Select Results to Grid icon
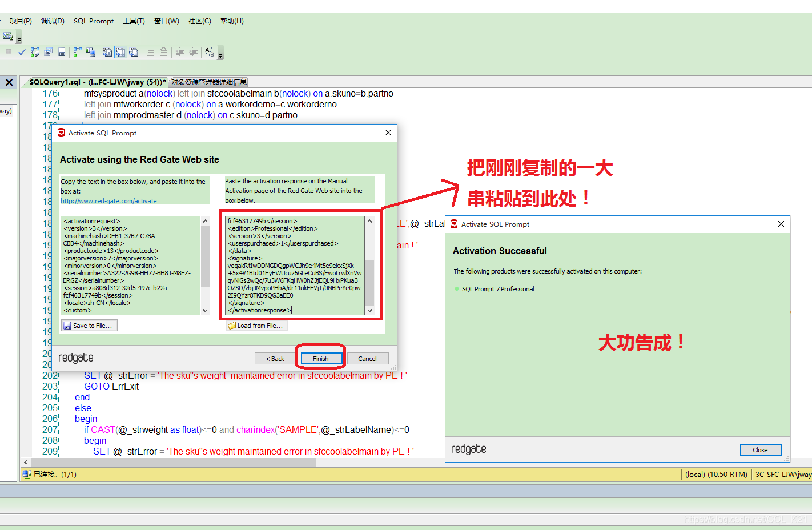Screen dimensions: 812x530 (x=120, y=52)
